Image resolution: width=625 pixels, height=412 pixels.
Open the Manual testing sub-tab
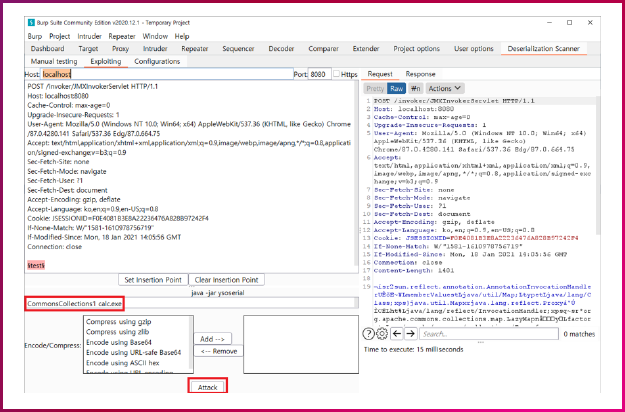click(x=54, y=61)
